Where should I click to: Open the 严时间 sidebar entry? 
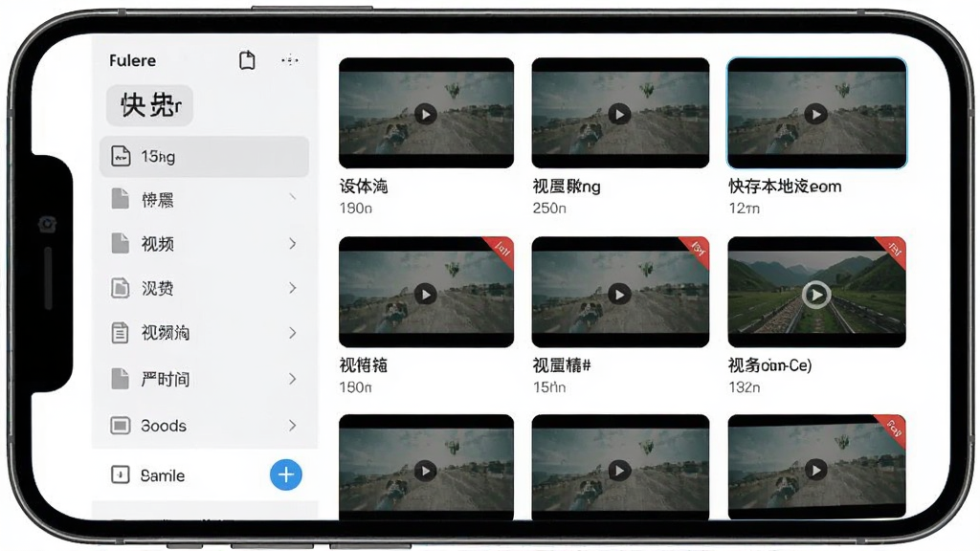pyautogui.click(x=205, y=379)
